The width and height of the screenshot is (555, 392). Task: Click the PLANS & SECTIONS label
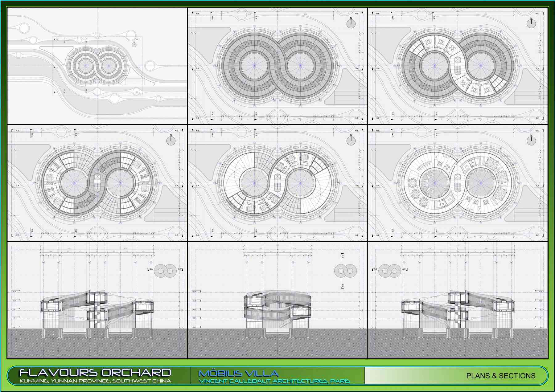(x=501, y=376)
